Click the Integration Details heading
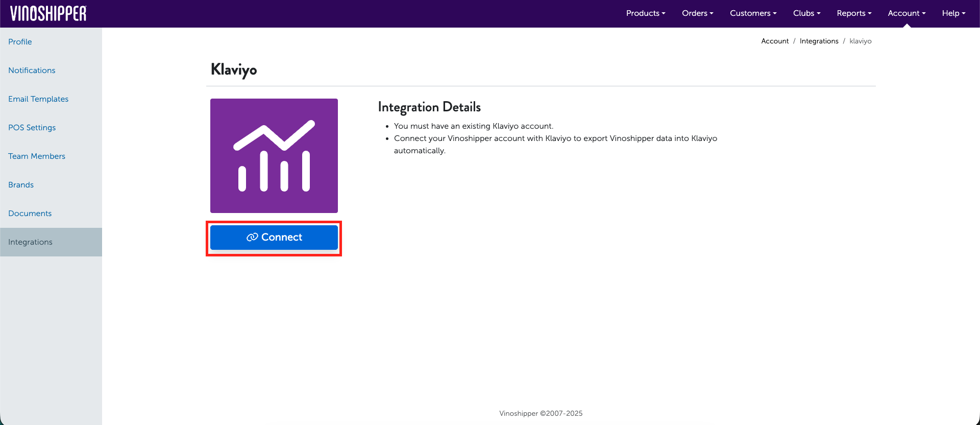The image size is (980, 425). 429,107
